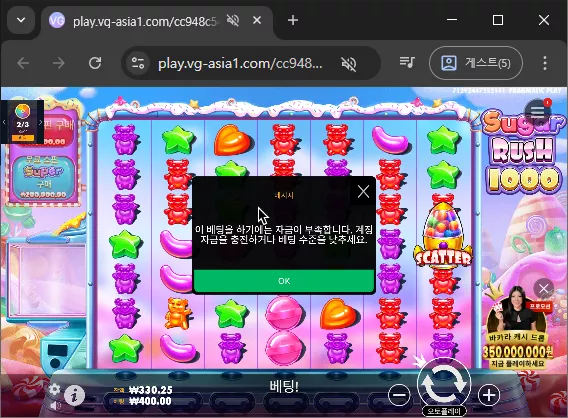The width and height of the screenshot is (568, 418).
Task: Reload the page
Action: [x=95, y=63]
